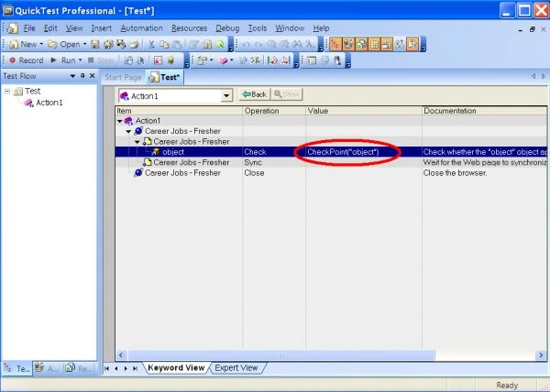Click the Analog Recording pointer icon
The height and width of the screenshot is (392, 550).
(141, 60)
